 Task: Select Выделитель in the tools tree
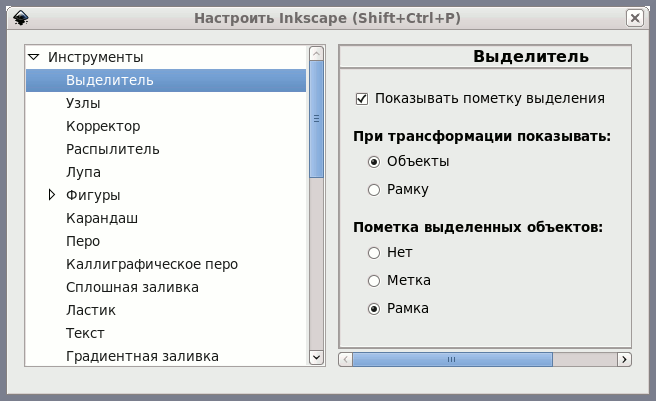[166, 80]
